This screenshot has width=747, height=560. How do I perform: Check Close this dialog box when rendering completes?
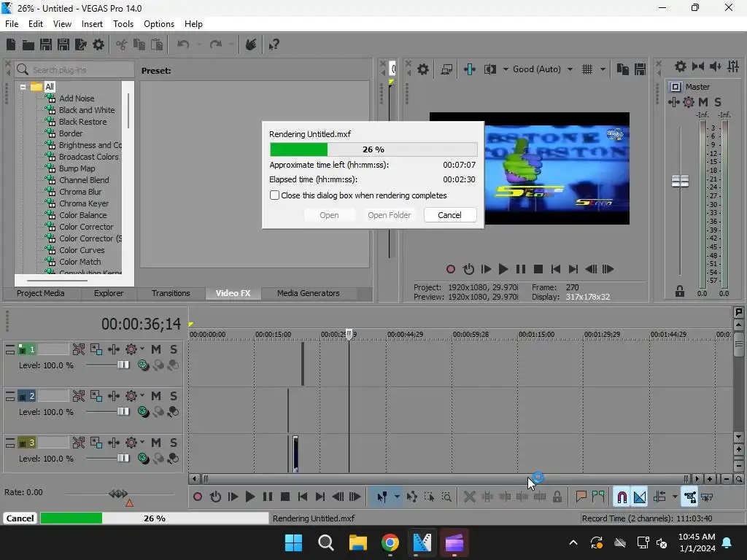point(274,195)
